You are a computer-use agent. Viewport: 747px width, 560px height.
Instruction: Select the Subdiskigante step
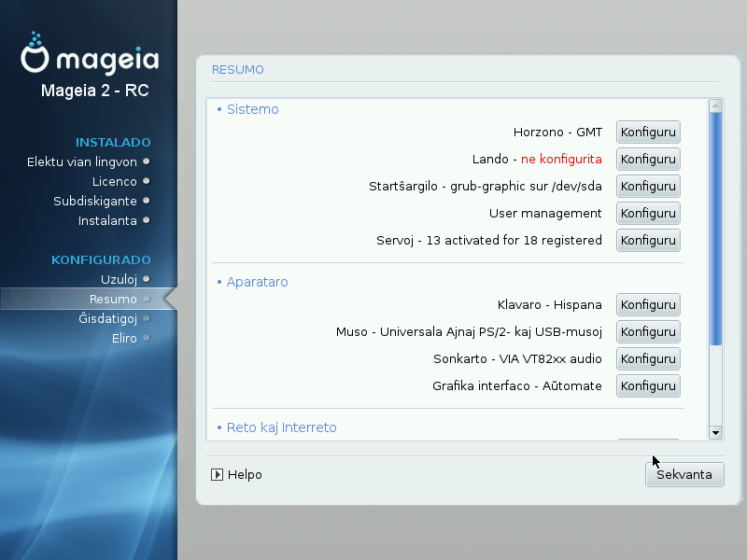(95, 201)
